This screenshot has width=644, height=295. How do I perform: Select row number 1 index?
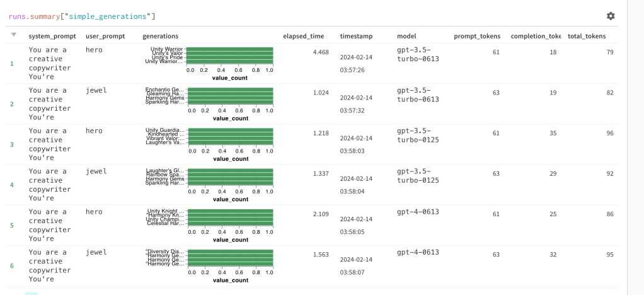coord(11,64)
